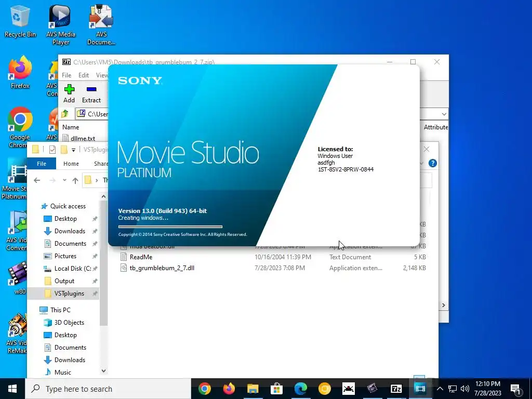
Task: Open Pictures in Quick access
Action: [65, 256]
